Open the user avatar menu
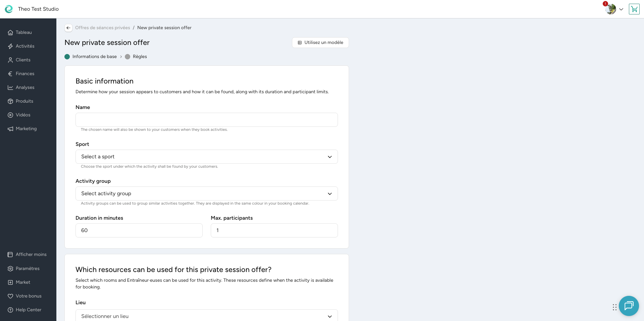The width and height of the screenshot is (644, 321). pyautogui.click(x=611, y=9)
